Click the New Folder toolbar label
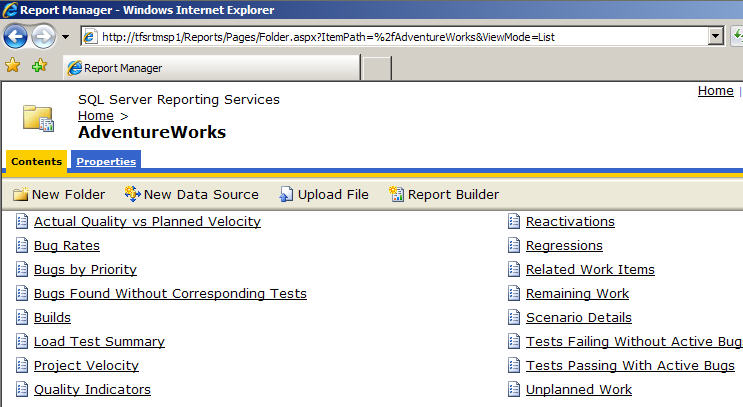This screenshot has width=743, height=407. [69, 194]
